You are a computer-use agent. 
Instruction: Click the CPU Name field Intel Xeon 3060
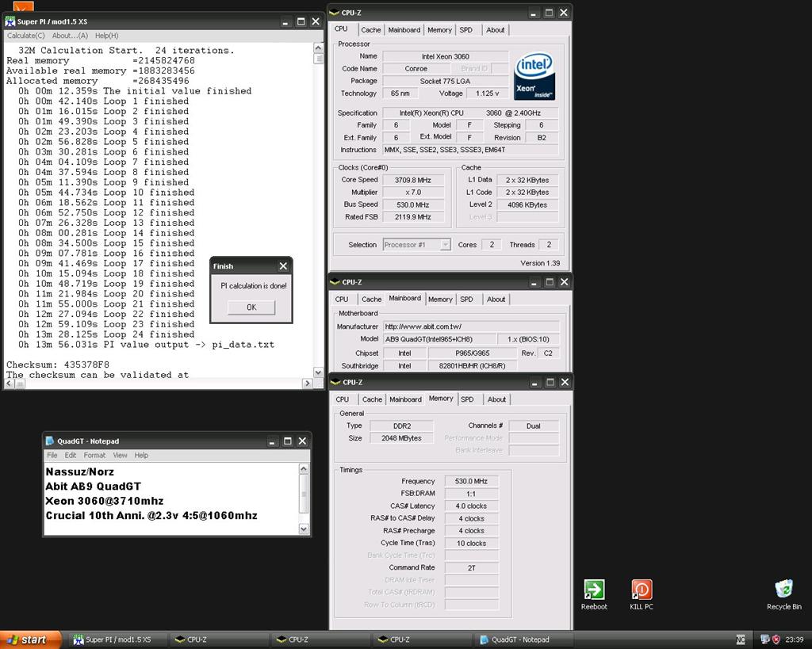pos(446,56)
